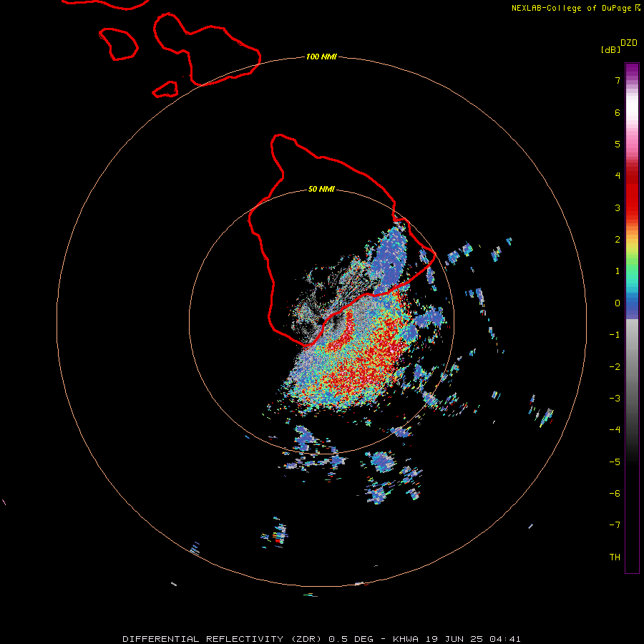Click the 4 tick label on the scale

pyautogui.click(x=618, y=176)
